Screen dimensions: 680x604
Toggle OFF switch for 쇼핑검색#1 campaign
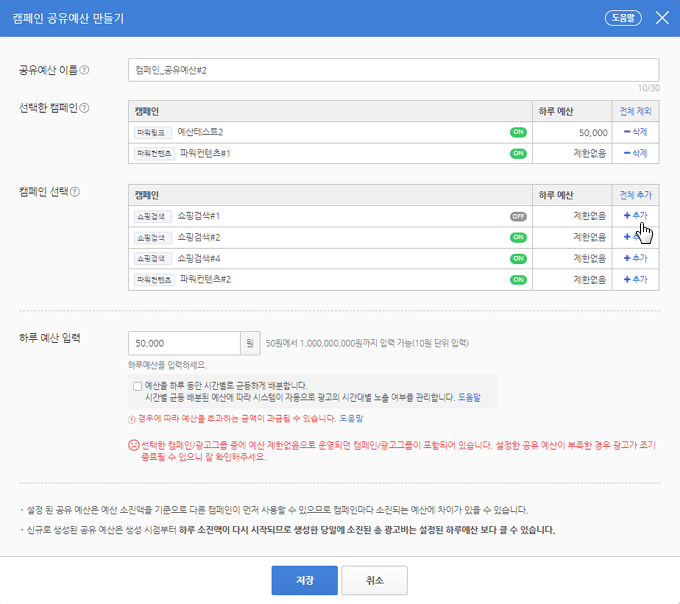518,216
